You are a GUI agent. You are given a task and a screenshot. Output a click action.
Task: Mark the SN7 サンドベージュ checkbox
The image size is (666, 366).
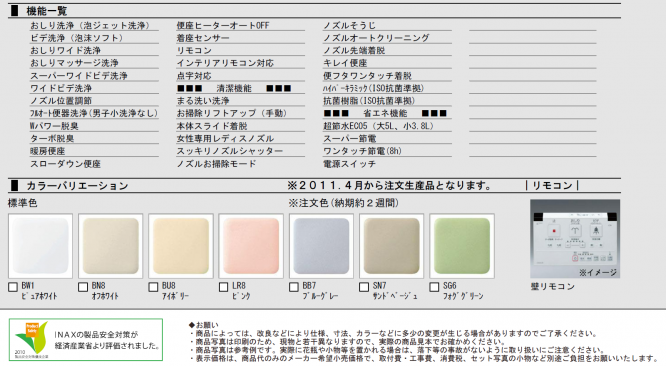pyautogui.click(x=364, y=287)
